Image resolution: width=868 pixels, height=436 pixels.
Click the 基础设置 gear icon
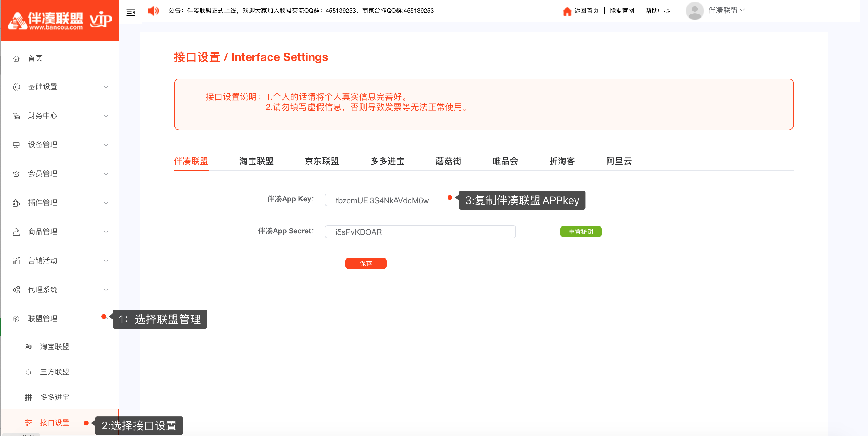[x=16, y=87]
